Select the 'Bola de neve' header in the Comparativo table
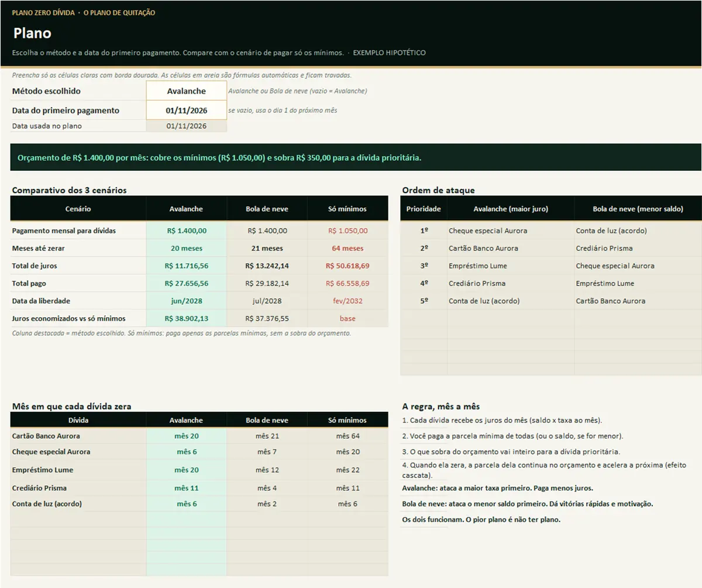702x588 pixels. pyautogui.click(x=267, y=209)
